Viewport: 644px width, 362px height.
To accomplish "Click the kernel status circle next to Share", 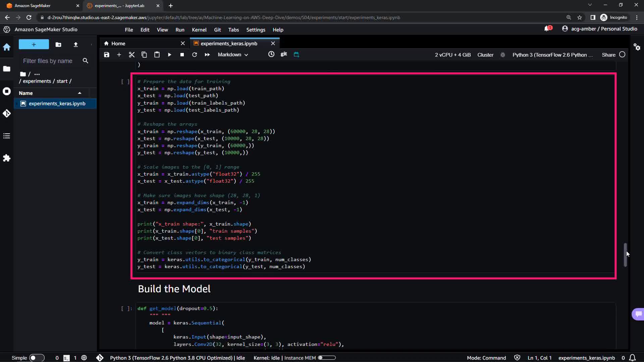I will [x=622, y=55].
